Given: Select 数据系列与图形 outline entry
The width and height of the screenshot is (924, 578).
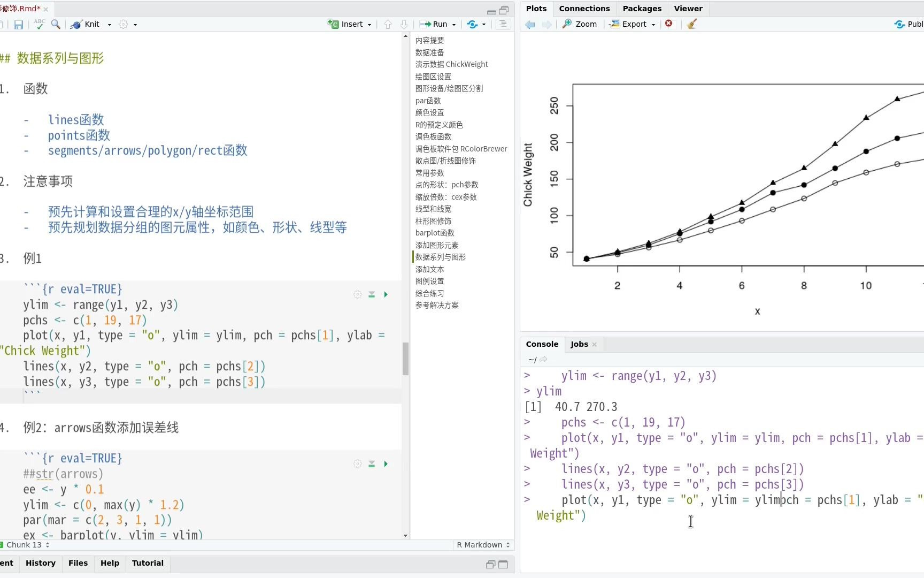Looking at the screenshot, I should pyautogui.click(x=440, y=257).
